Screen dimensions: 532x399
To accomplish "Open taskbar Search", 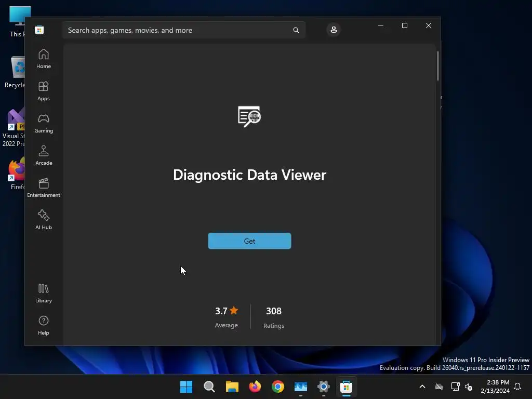I will point(209,387).
